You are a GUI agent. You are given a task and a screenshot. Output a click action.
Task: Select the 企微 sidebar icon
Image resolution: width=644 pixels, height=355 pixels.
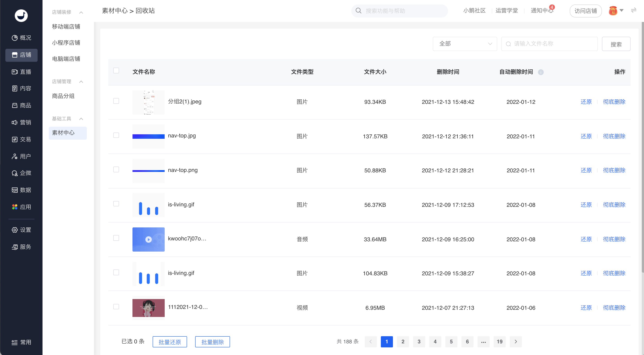pos(15,173)
